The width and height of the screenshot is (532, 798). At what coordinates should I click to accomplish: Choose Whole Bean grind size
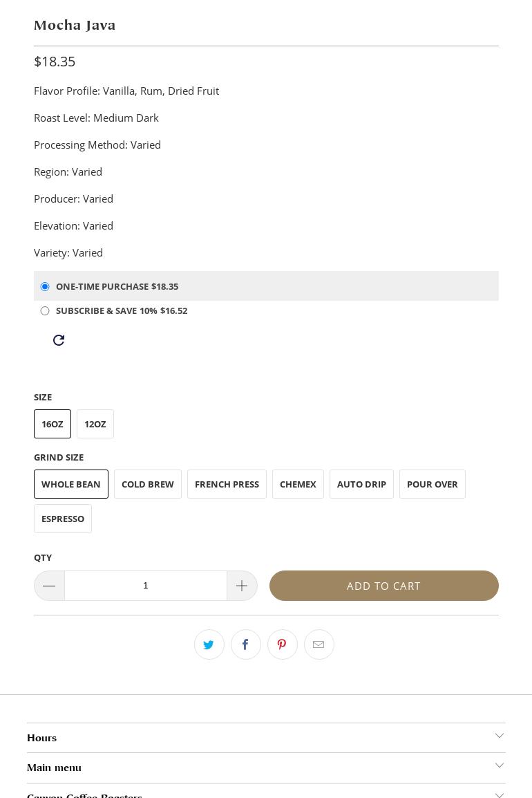pyautogui.click(x=71, y=484)
